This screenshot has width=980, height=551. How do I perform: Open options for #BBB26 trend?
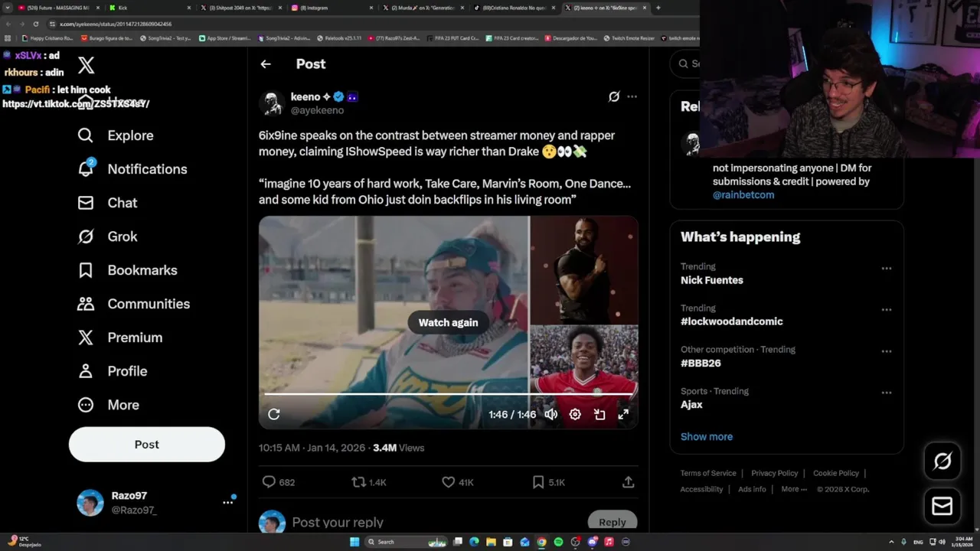pos(886,351)
